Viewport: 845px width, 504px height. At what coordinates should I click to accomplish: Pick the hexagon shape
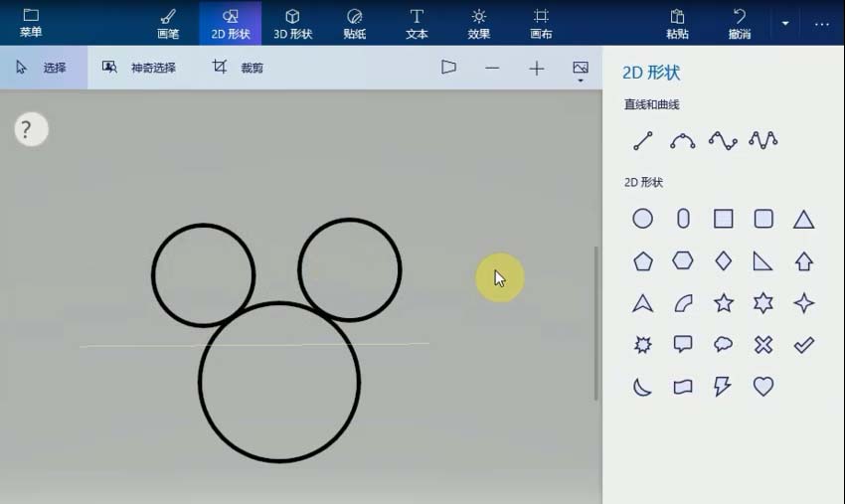[683, 260]
